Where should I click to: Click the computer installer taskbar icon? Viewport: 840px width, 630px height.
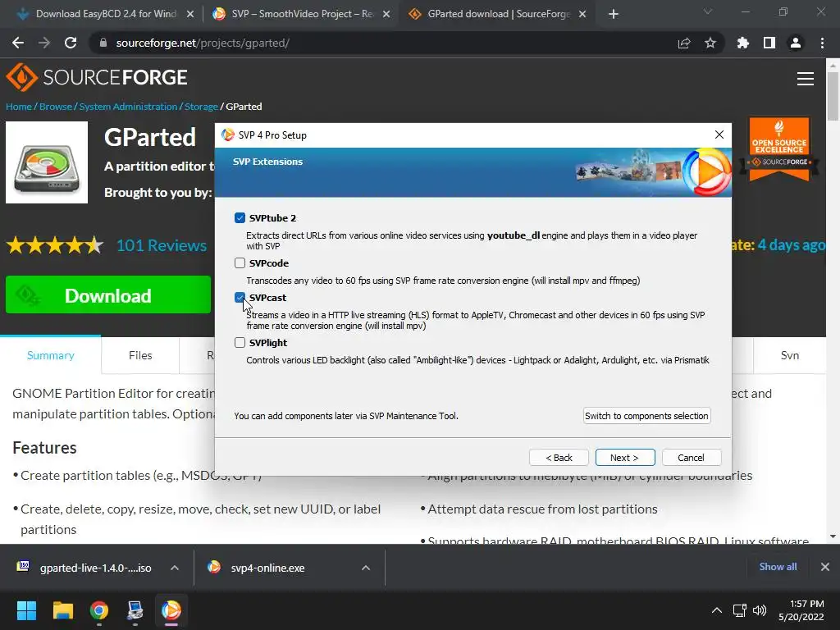[x=135, y=610]
